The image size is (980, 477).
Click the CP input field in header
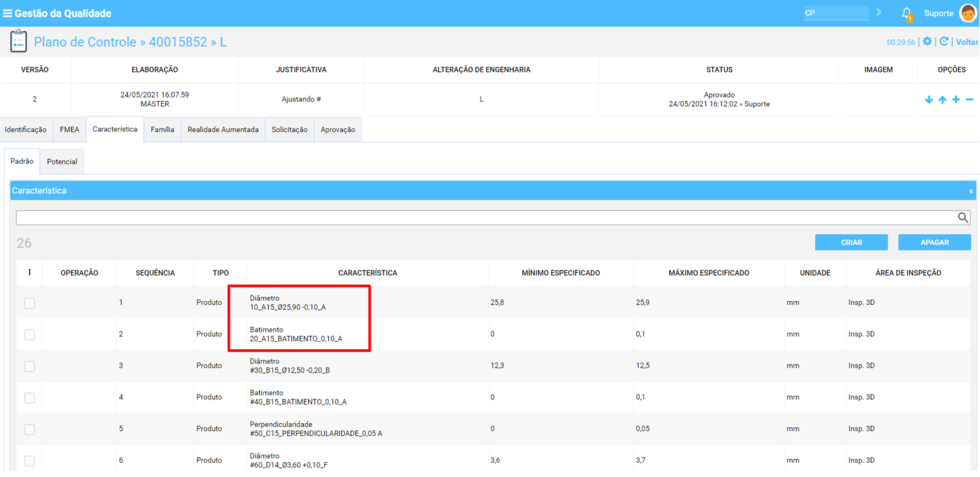tap(836, 13)
